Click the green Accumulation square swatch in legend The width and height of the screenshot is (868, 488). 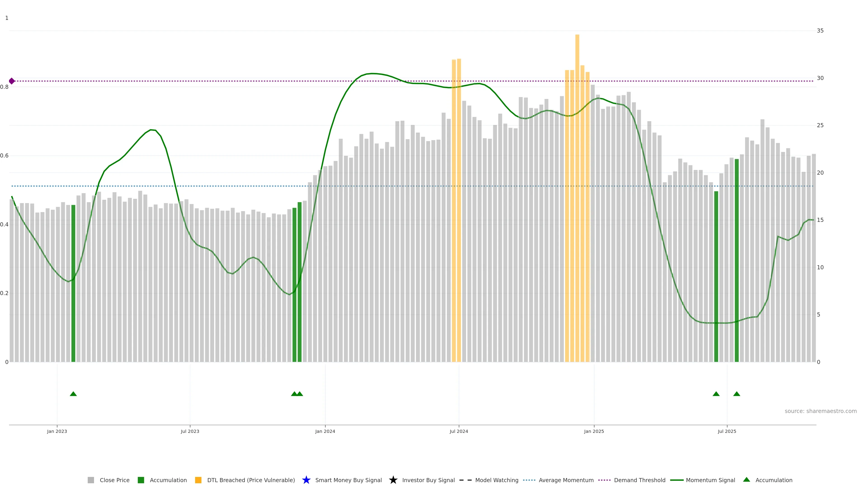click(141, 480)
